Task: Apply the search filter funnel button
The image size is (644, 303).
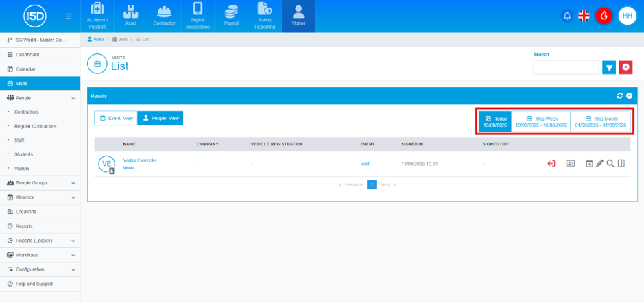Action: pyautogui.click(x=609, y=67)
